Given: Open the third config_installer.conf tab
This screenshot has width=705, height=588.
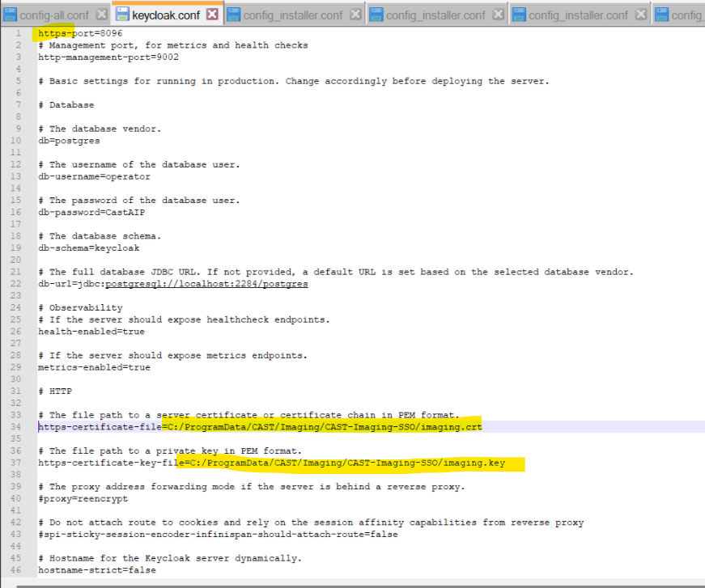Looking at the screenshot, I should (579, 15).
